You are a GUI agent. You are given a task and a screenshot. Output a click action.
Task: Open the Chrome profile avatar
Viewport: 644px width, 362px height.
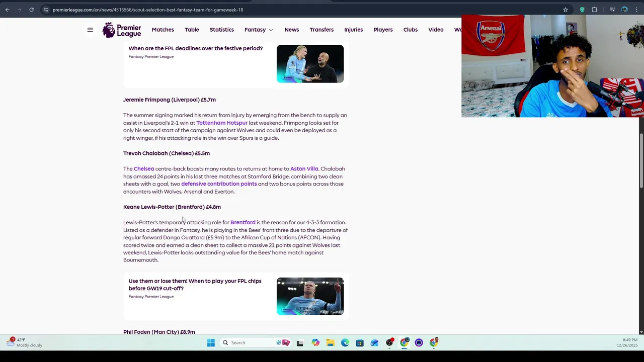tap(624, 10)
